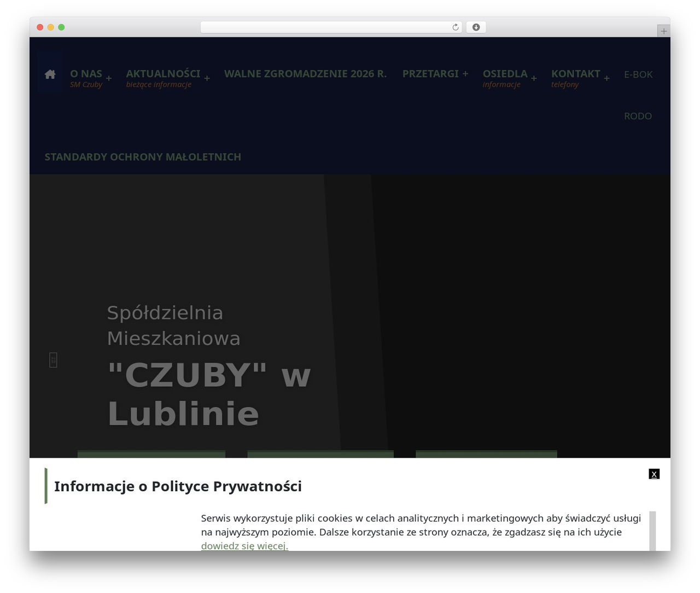Expand the O NAS submenu
700x593 pixels.
point(109,78)
